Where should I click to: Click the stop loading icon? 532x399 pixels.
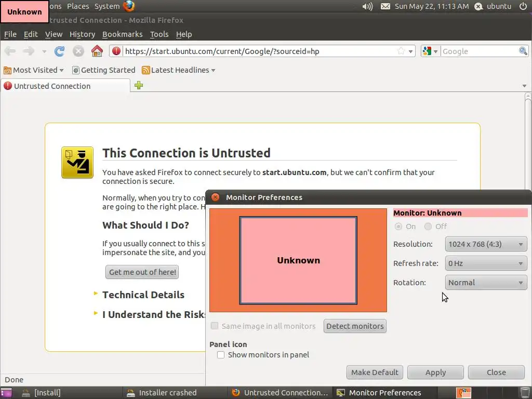pyautogui.click(x=78, y=51)
